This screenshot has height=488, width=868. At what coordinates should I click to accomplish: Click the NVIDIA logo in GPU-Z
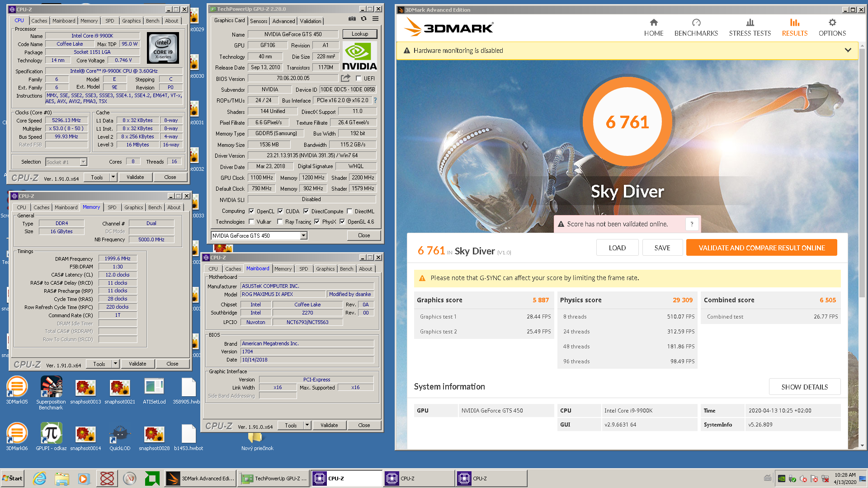click(x=359, y=56)
